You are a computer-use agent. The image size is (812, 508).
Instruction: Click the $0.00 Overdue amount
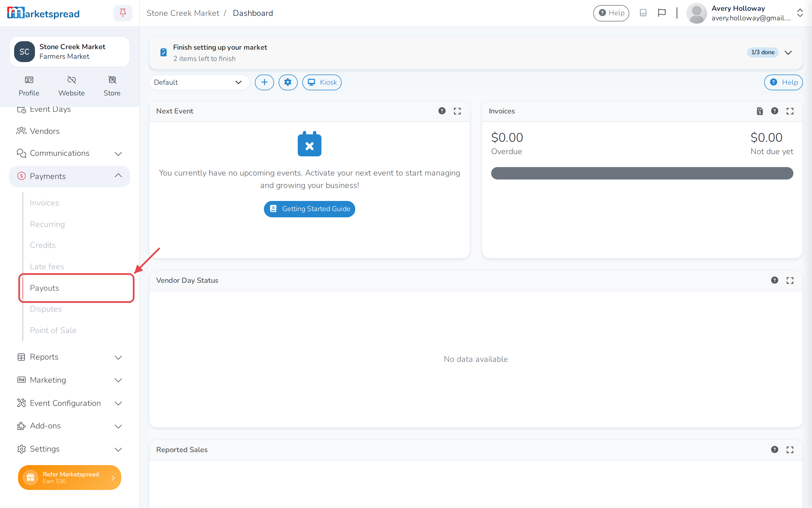pyautogui.click(x=507, y=138)
